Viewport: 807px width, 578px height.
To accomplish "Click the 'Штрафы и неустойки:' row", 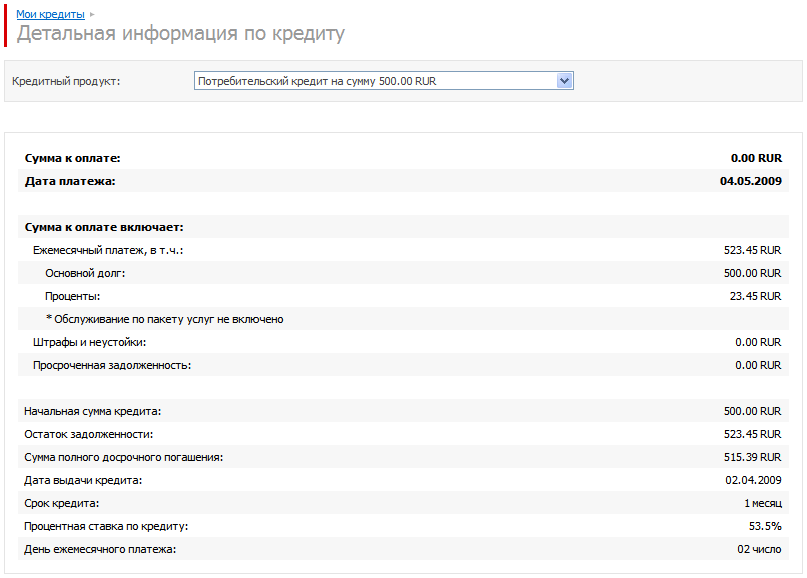I will point(403,342).
